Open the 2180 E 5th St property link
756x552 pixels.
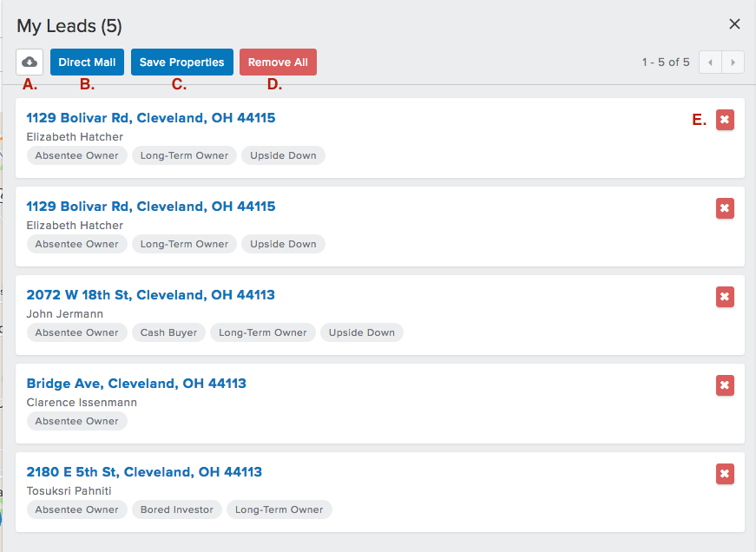coord(144,471)
